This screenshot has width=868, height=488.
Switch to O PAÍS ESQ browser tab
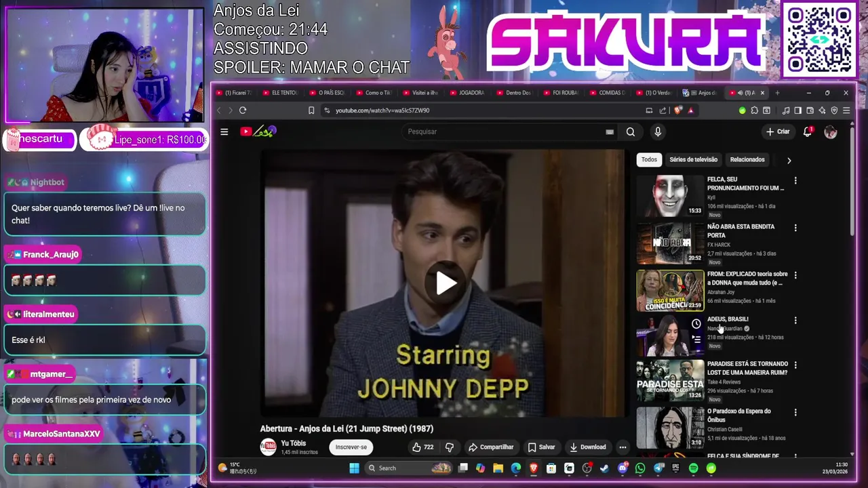tap(326, 93)
